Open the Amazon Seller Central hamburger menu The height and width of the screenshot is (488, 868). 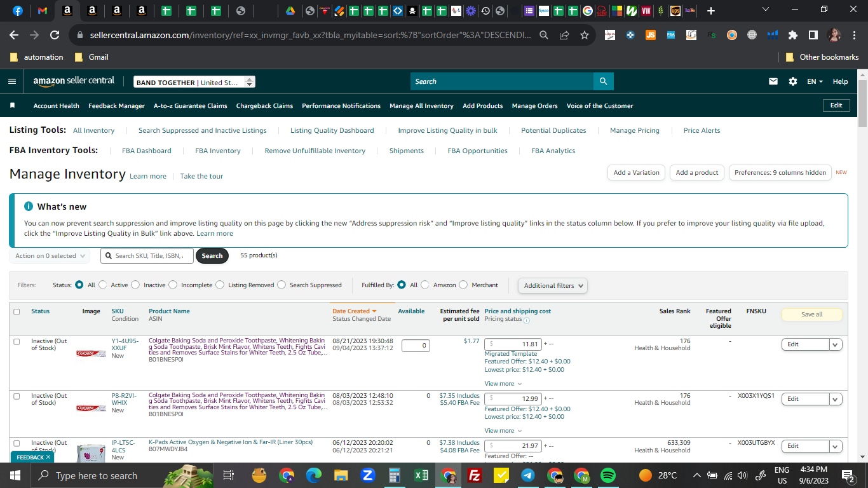[x=12, y=81]
